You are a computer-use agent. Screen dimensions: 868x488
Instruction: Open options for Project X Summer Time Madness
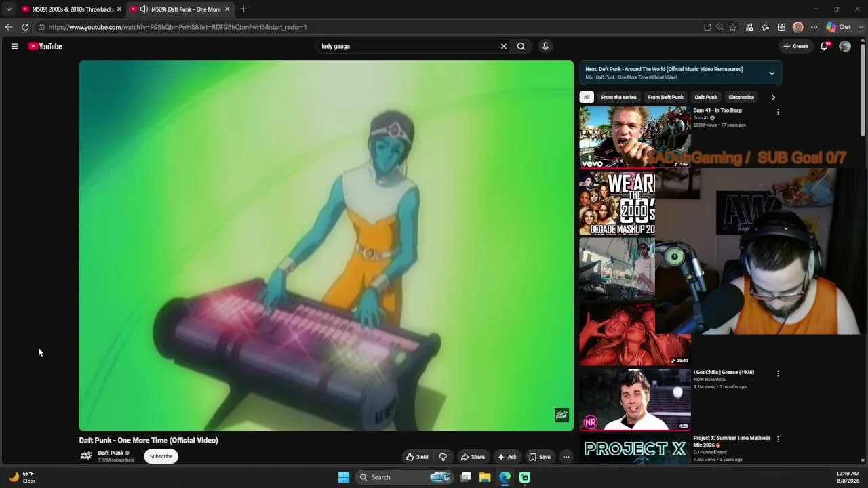778,439
